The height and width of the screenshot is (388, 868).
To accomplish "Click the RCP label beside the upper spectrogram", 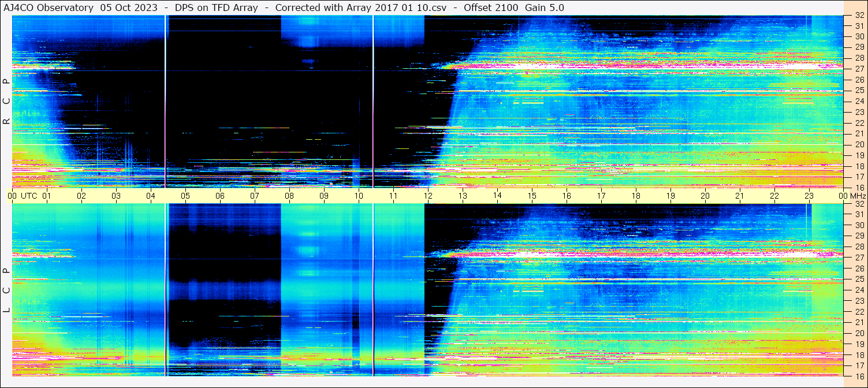I will [x=6, y=102].
